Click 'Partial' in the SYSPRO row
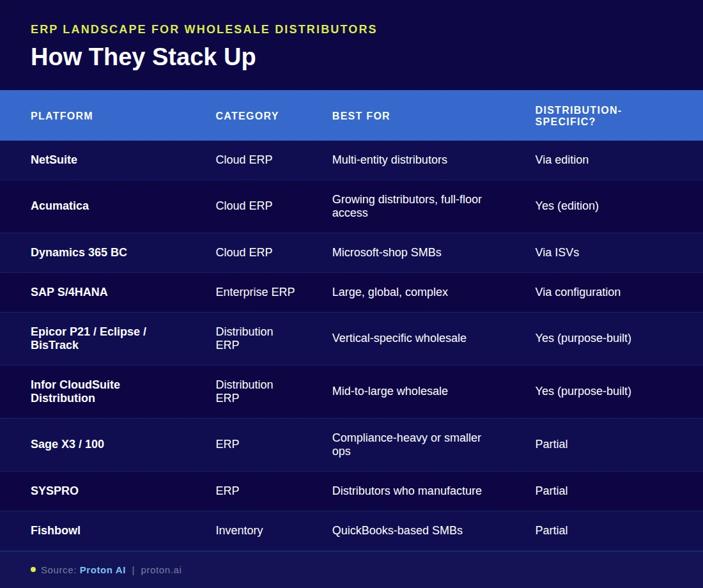 pyautogui.click(x=552, y=491)
